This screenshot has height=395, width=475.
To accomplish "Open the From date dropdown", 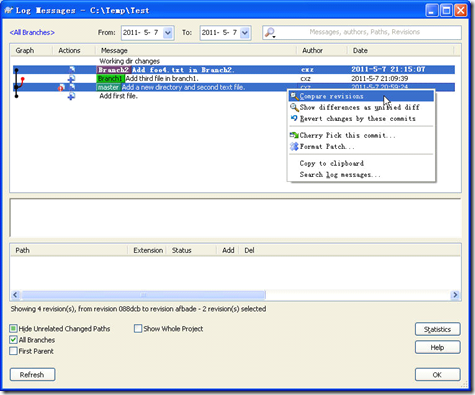I will point(168,33).
